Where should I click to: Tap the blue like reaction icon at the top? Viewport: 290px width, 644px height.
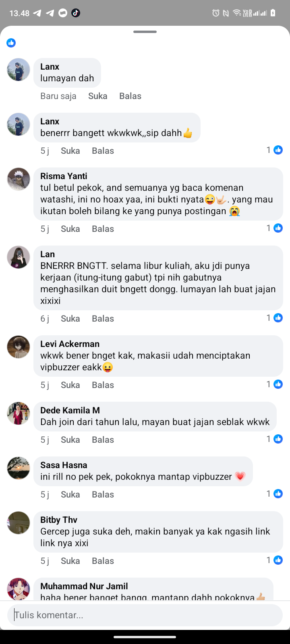point(11,43)
